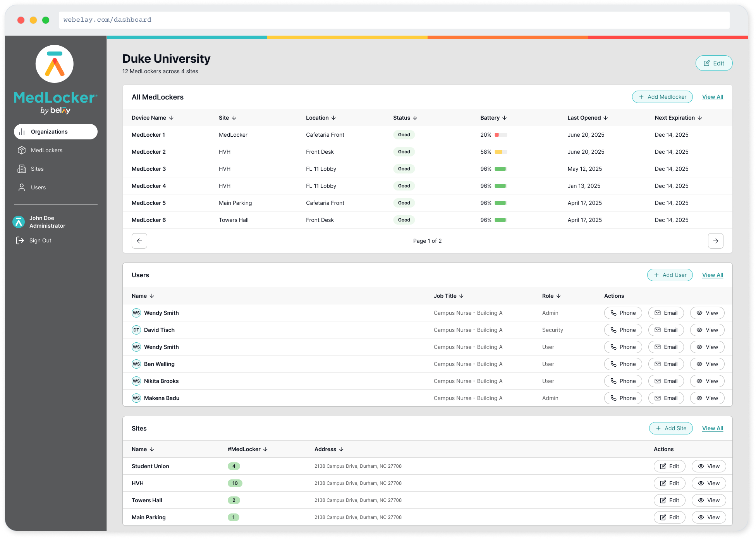Viewport: 756px width, 539px height.
Task: Go to next page of MedLockers
Action: (715, 240)
